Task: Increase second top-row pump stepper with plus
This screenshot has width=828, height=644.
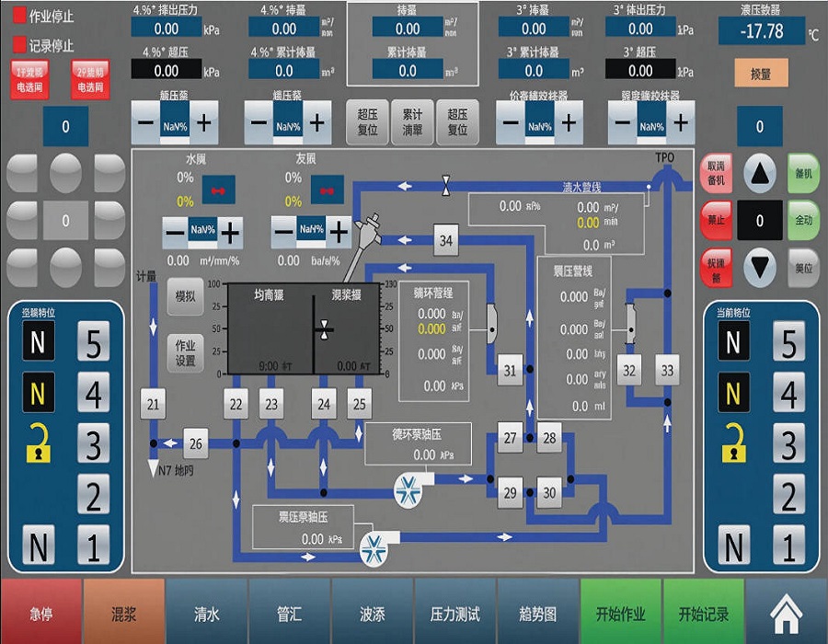Action: (x=316, y=122)
